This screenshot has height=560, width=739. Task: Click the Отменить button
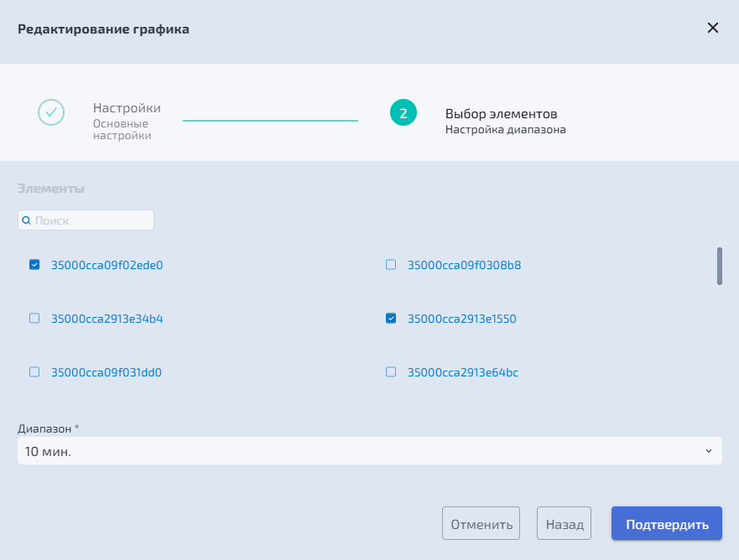(481, 523)
